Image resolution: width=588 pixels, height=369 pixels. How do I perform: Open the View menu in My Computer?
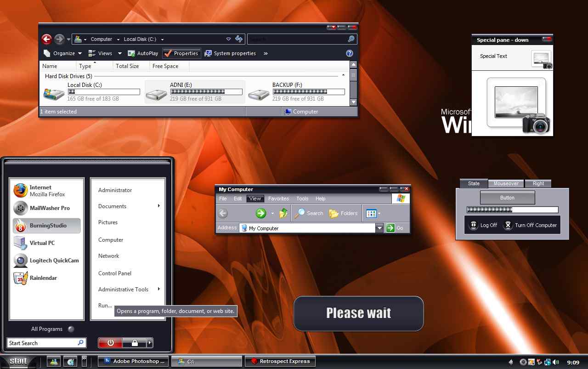coord(255,199)
